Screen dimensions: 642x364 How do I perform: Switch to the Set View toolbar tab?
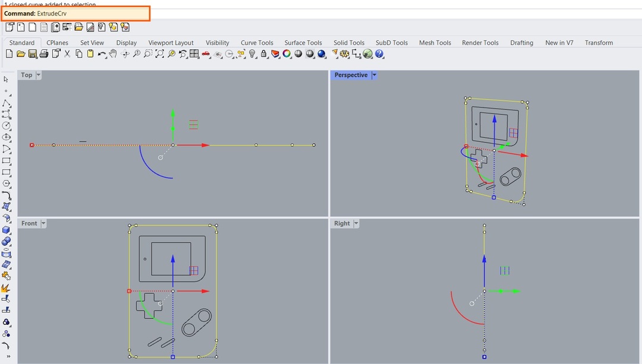coord(92,43)
